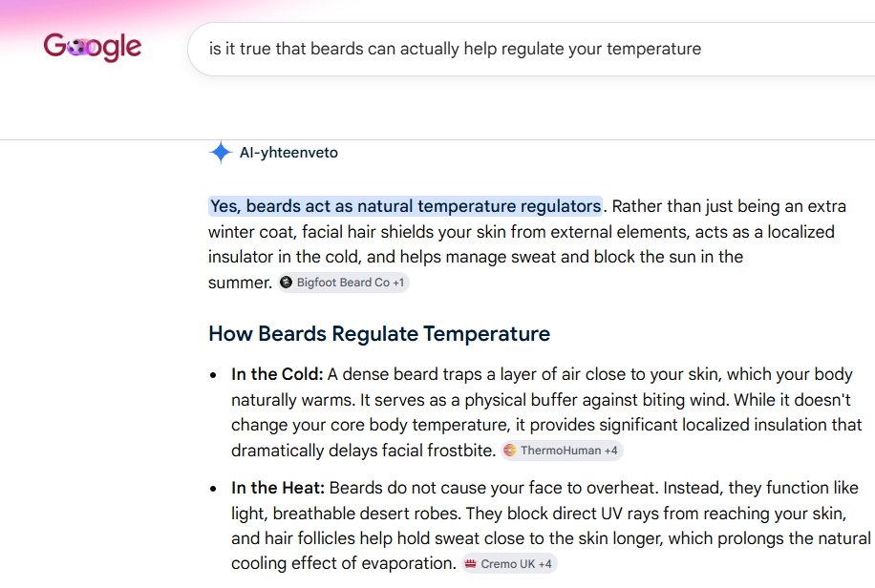The height and width of the screenshot is (588, 875).
Task: Open the Cremo UK +4 source chip
Action: click(509, 564)
